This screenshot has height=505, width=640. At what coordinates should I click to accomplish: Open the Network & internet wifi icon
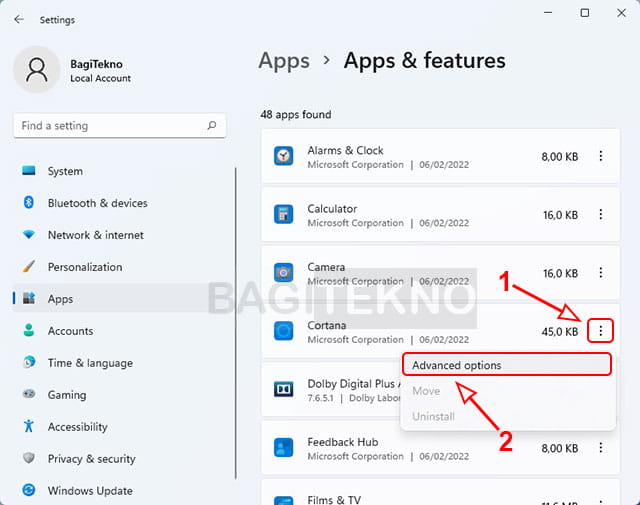(x=29, y=235)
